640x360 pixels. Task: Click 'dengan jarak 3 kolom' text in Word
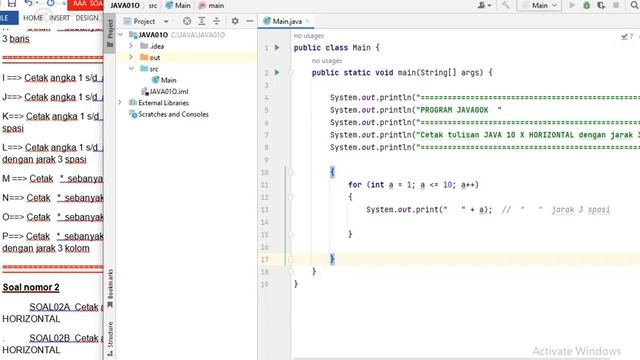(x=46, y=249)
